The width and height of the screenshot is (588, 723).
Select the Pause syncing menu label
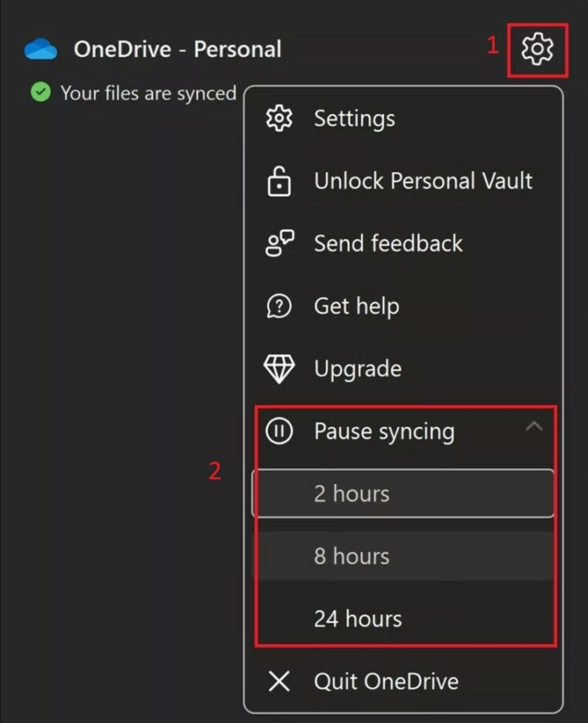(x=384, y=432)
